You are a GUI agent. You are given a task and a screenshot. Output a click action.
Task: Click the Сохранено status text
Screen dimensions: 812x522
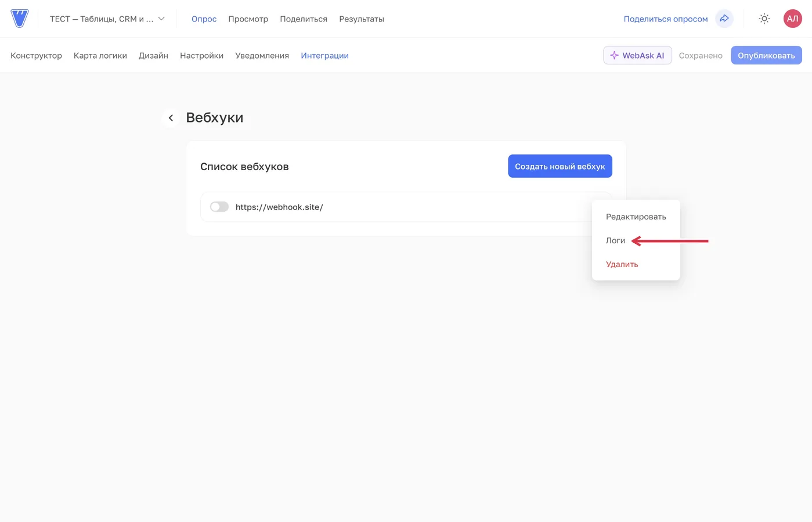(x=701, y=55)
